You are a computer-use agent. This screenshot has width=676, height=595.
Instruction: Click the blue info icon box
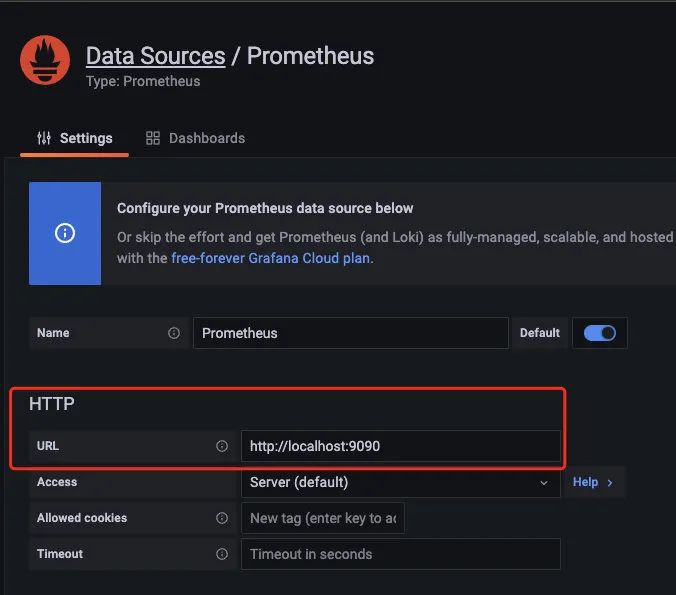pyautogui.click(x=65, y=233)
